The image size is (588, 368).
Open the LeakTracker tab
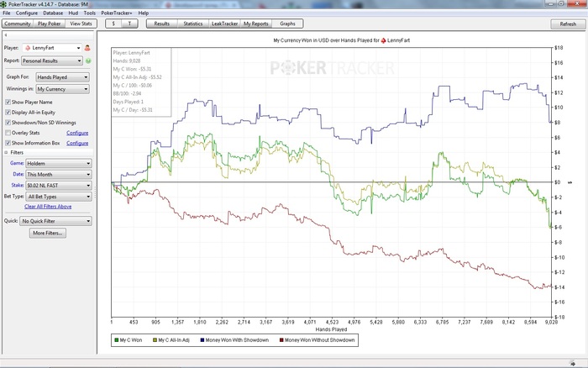coord(224,24)
